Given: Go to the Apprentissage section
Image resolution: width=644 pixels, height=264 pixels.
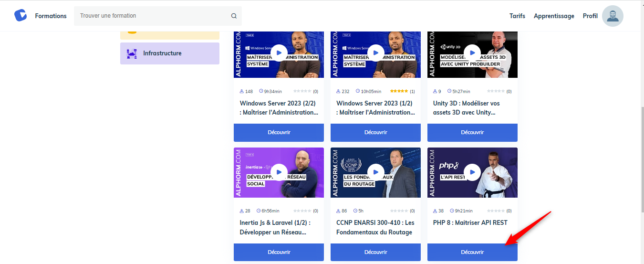Looking at the screenshot, I should tap(554, 16).
